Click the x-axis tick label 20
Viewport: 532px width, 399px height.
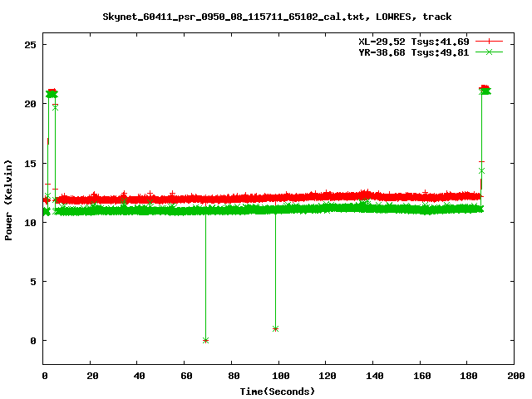[92, 376]
